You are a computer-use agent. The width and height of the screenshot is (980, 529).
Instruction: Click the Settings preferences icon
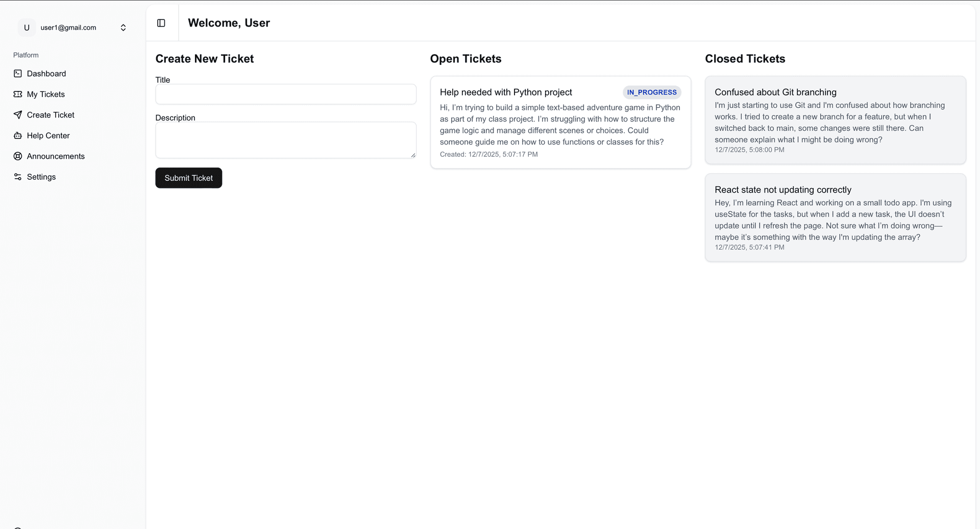[17, 177]
